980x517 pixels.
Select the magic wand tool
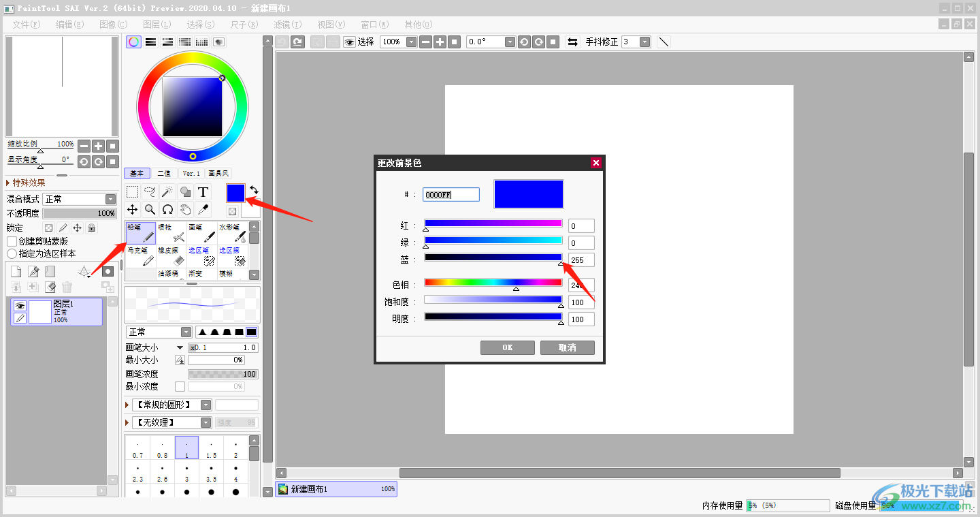tap(167, 192)
